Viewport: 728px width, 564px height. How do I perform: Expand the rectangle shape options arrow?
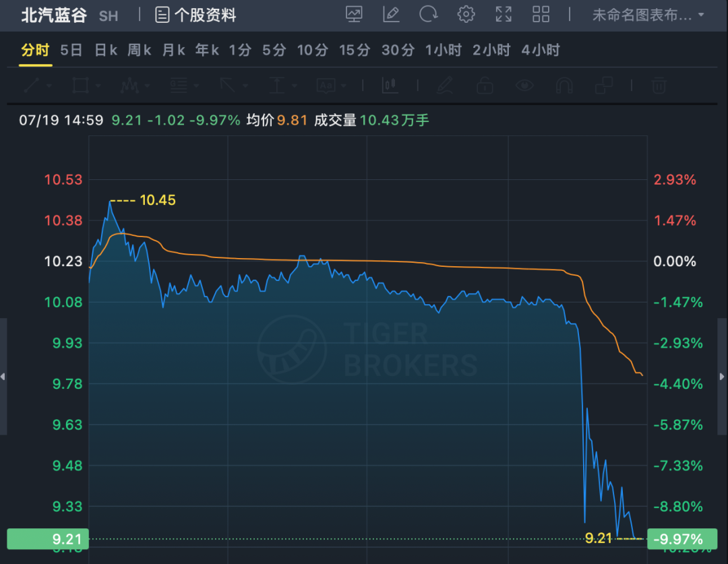click(98, 86)
